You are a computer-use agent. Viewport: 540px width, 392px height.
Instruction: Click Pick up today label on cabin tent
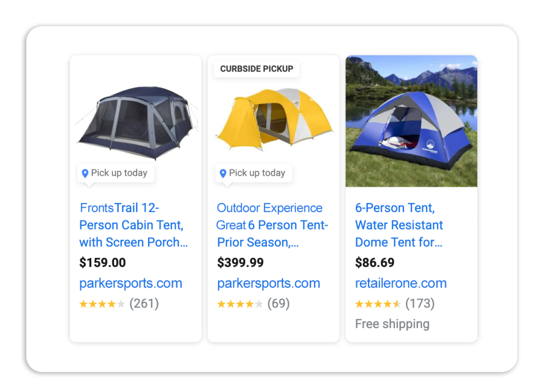[119, 173]
